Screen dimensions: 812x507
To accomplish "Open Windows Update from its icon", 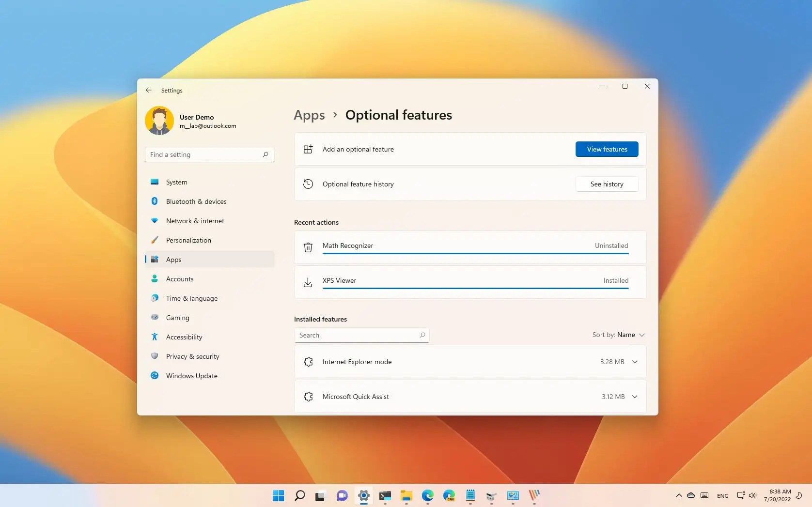I will point(154,375).
